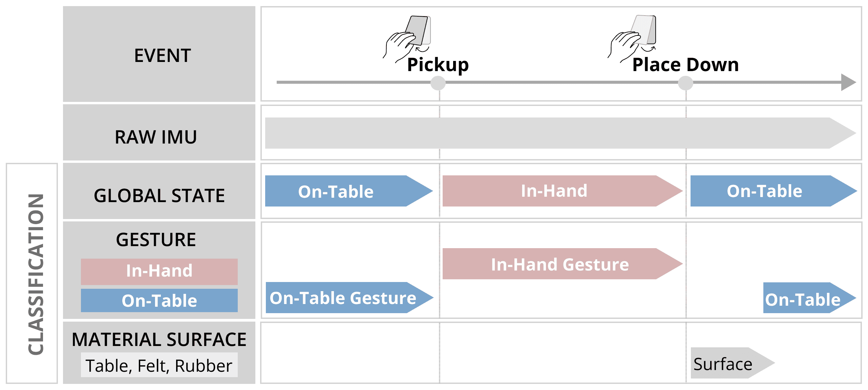868x390 pixels.
Task: Click the blue On-Table legend swatch under GESTURE
Action: pos(159,300)
